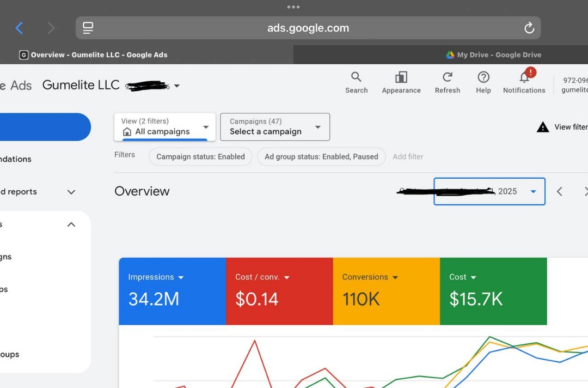Image resolution: width=588 pixels, height=388 pixels.
Task: Open the three-dot multitasking menu at top
Action: pos(293,7)
